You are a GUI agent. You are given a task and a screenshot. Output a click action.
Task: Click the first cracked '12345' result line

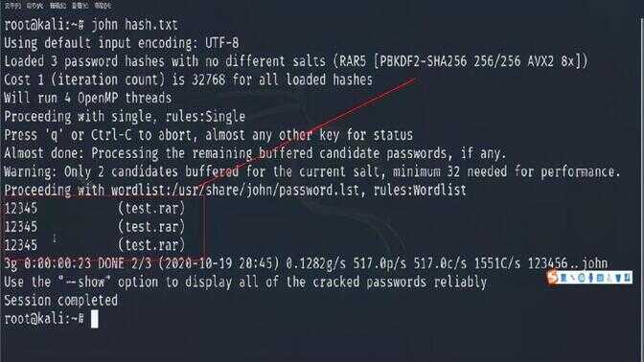click(95, 209)
